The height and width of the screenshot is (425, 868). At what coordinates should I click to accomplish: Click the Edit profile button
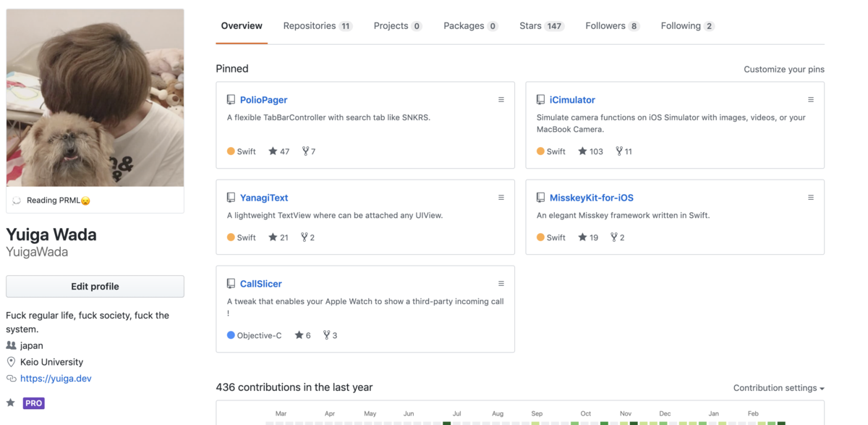95,287
